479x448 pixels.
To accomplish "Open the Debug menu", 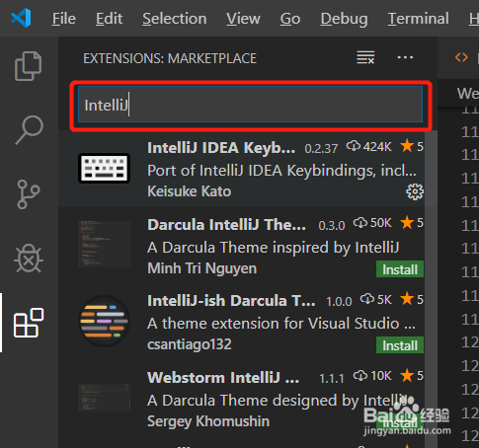I will [344, 19].
